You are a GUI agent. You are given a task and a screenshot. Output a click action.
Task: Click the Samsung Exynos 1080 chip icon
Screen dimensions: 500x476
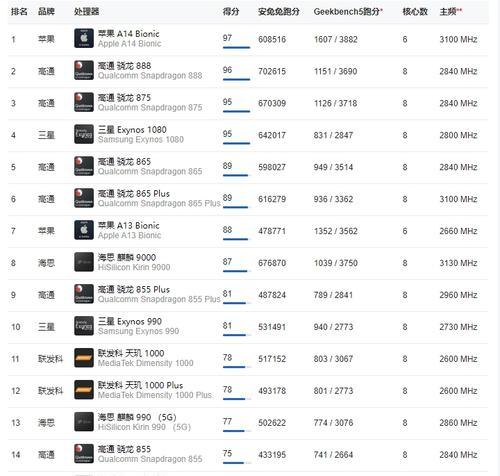point(84,134)
